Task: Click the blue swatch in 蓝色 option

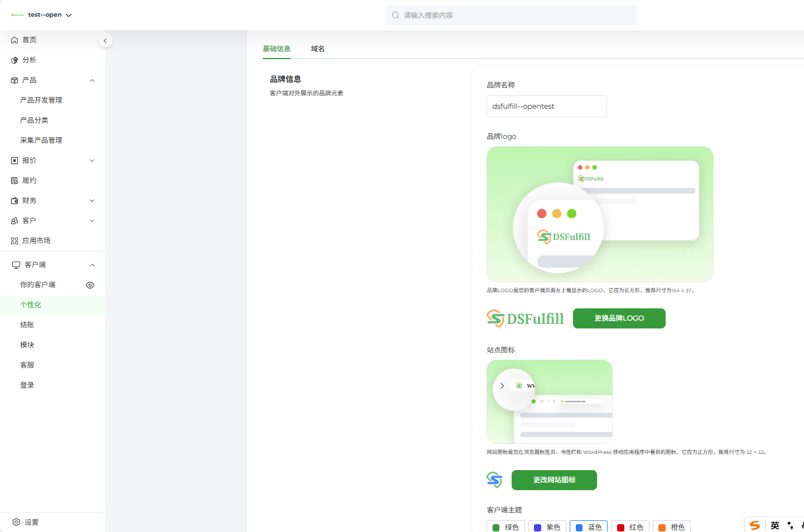Action: click(x=579, y=528)
